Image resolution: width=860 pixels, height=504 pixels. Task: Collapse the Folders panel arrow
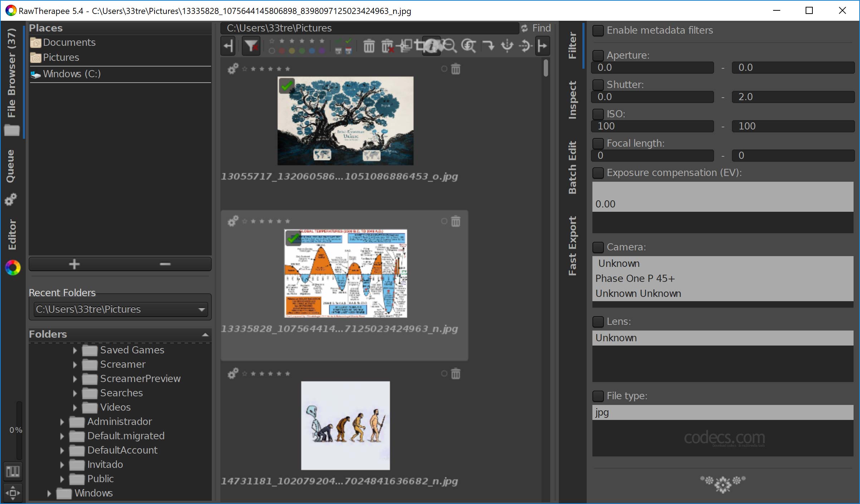[x=205, y=335]
